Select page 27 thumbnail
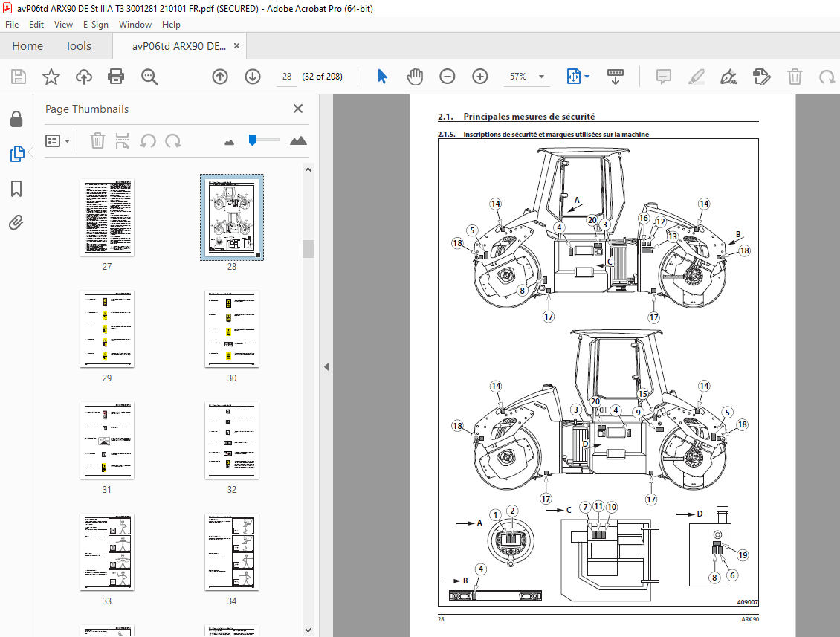The height and width of the screenshot is (637, 840). [x=107, y=218]
